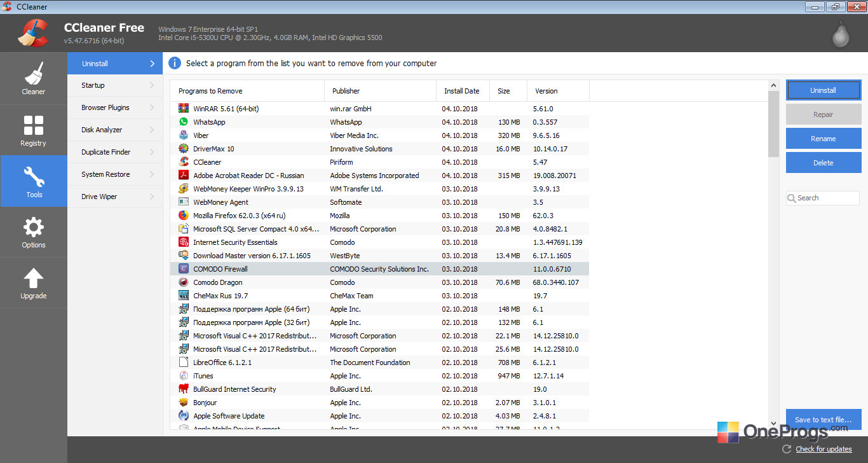Select the CheMax Rus 19.7 icon
The height and width of the screenshot is (463, 868).
pyautogui.click(x=184, y=296)
